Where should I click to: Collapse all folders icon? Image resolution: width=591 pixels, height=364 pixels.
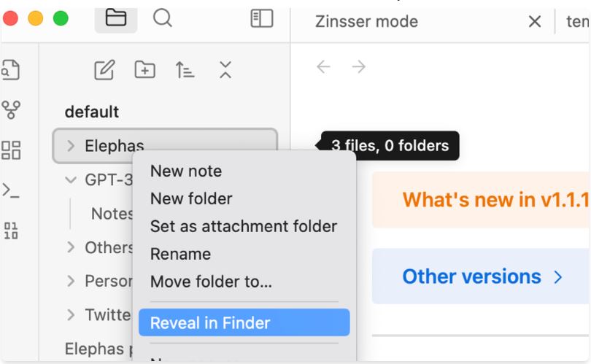(225, 70)
